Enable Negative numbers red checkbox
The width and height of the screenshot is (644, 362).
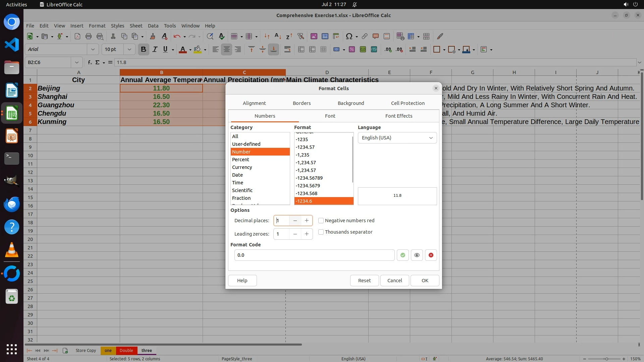click(x=321, y=221)
